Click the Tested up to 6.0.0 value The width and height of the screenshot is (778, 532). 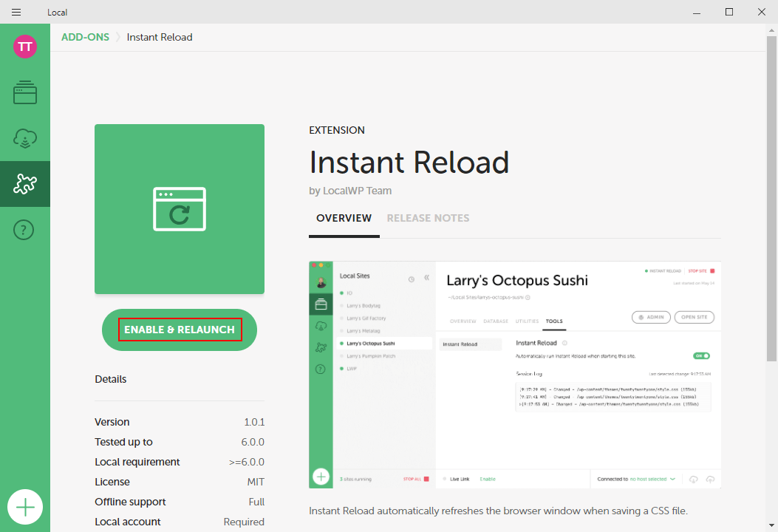(253, 442)
